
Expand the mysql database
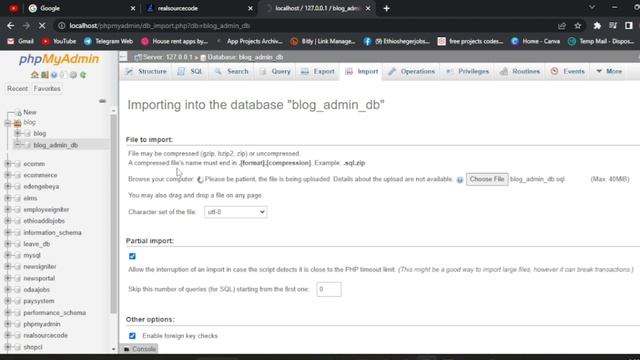(8, 256)
